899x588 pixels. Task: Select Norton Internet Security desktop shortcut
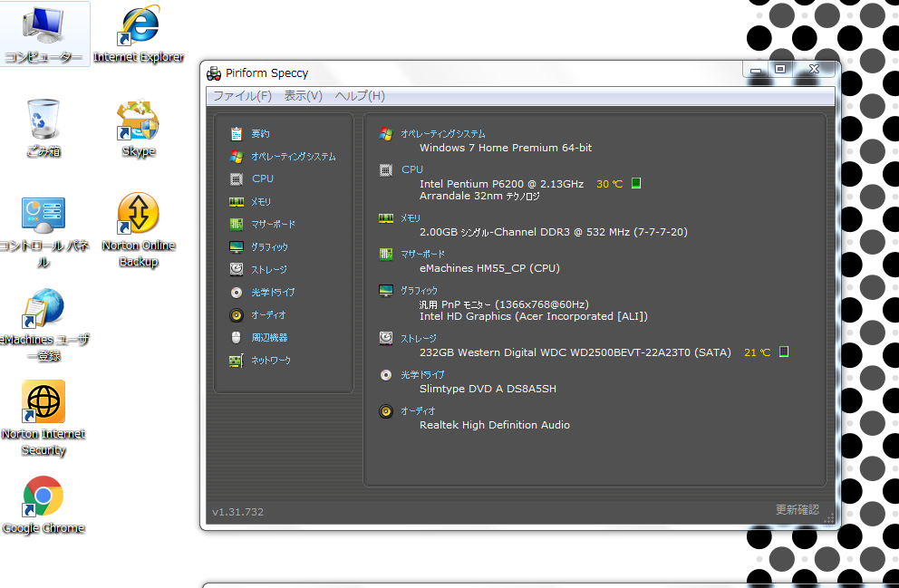(x=43, y=419)
